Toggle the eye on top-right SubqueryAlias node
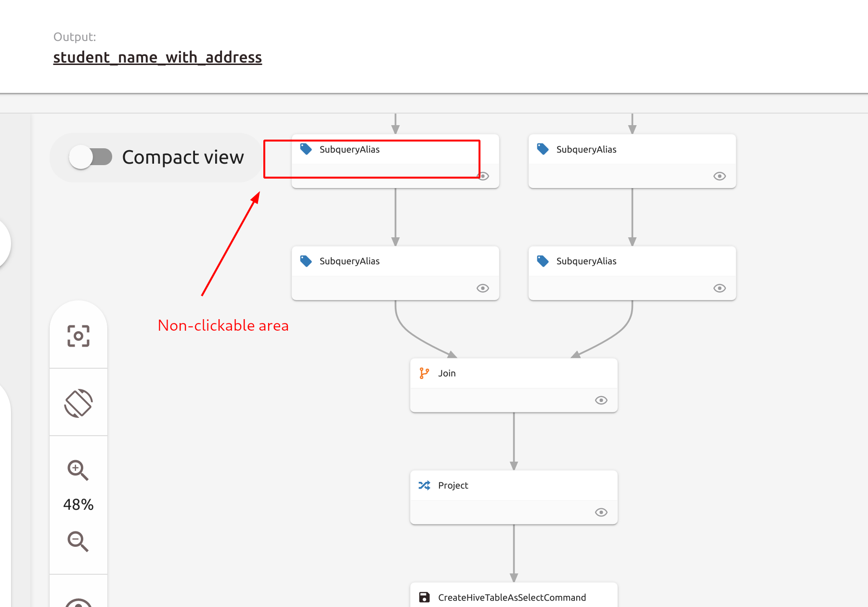This screenshot has height=607, width=868. click(x=719, y=176)
